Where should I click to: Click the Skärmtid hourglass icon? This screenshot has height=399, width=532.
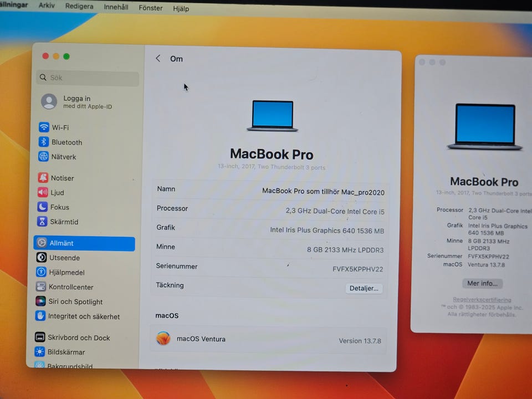[42, 222]
